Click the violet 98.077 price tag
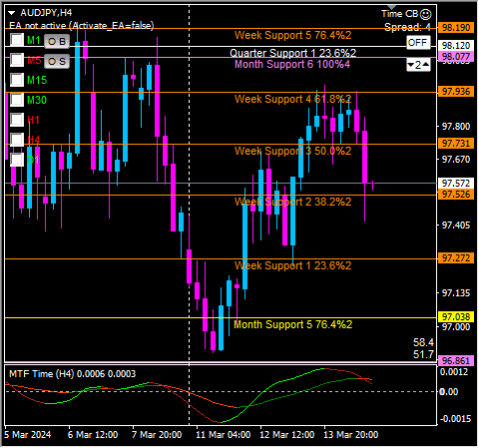The image size is (479, 448). pyautogui.click(x=456, y=57)
